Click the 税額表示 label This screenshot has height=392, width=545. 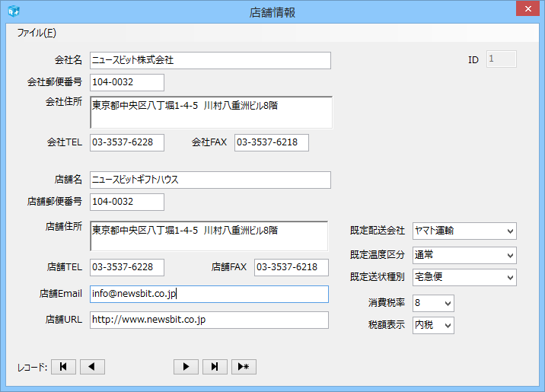tap(387, 325)
